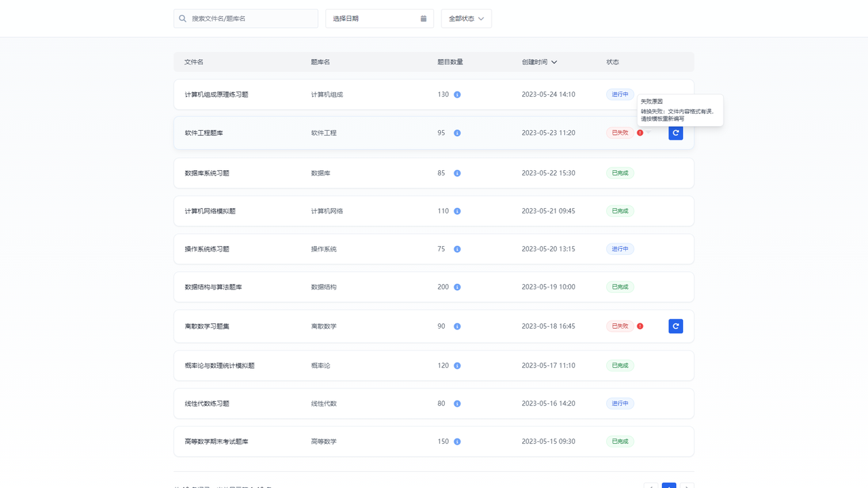Open the 全部状态 status filter dropdown
868x488 pixels.
pyautogui.click(x=466, y=18)
